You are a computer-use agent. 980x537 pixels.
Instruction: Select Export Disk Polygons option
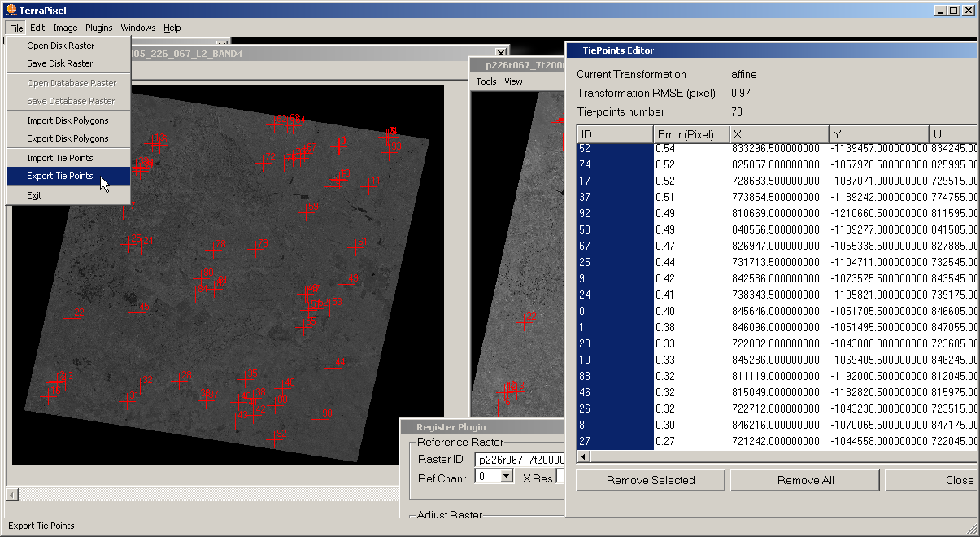pyautogui.click(x=68, y=138)
